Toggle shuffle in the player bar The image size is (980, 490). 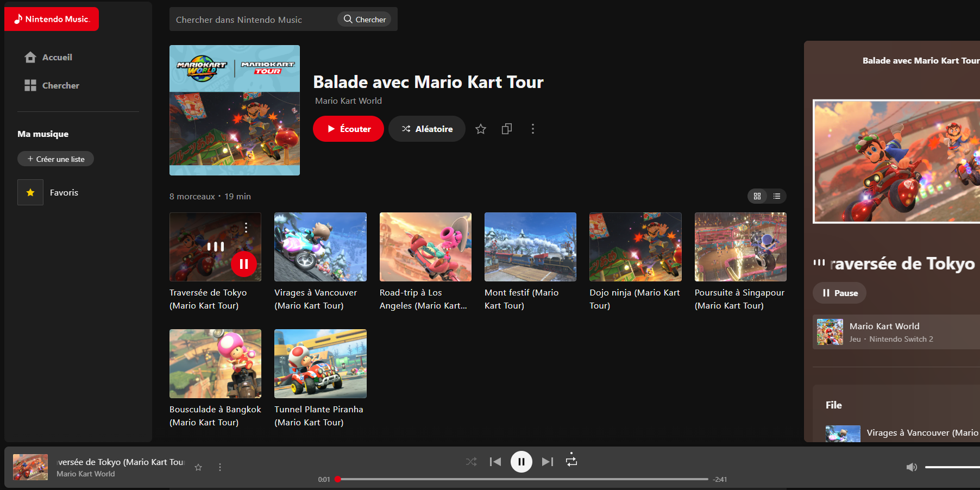[x=471, y=462]
